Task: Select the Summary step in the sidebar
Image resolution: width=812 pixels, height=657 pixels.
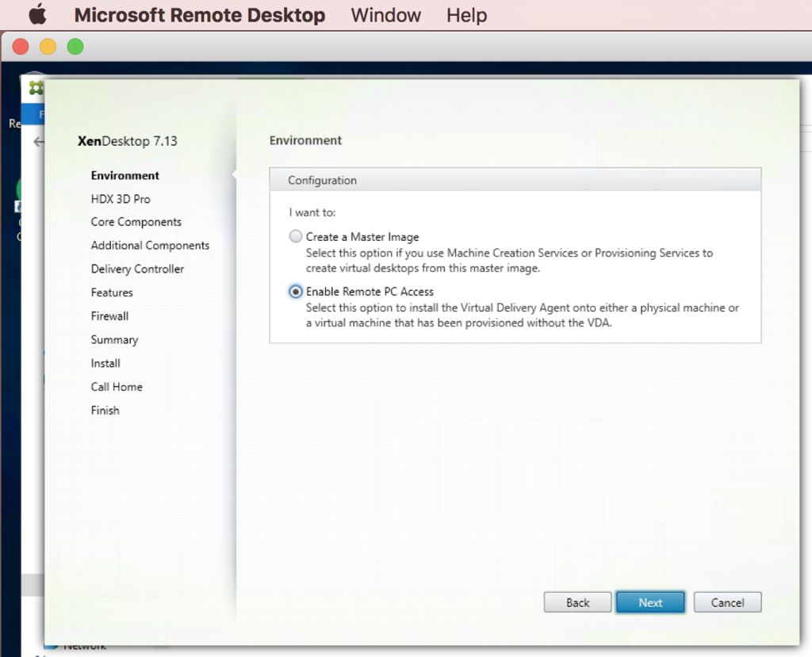Action: pos(114,340)
